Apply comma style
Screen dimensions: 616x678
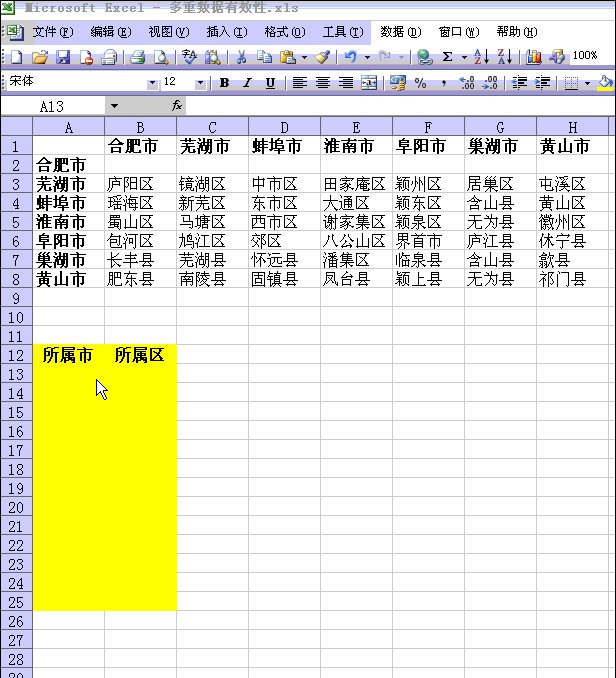pos(444,83)
